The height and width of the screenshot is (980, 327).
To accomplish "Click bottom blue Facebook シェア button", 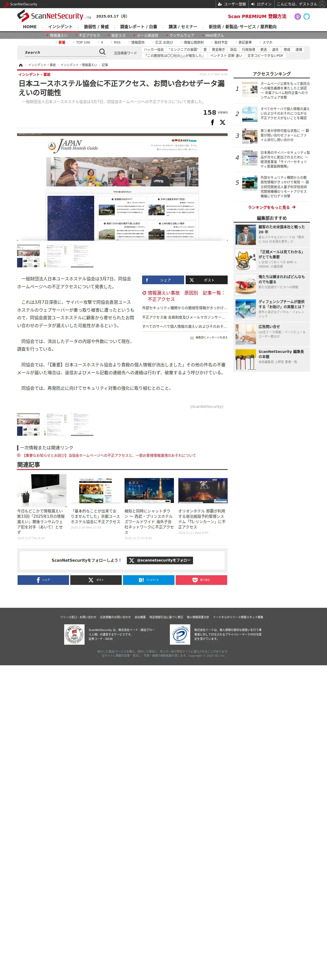I will tap(43, 580).
